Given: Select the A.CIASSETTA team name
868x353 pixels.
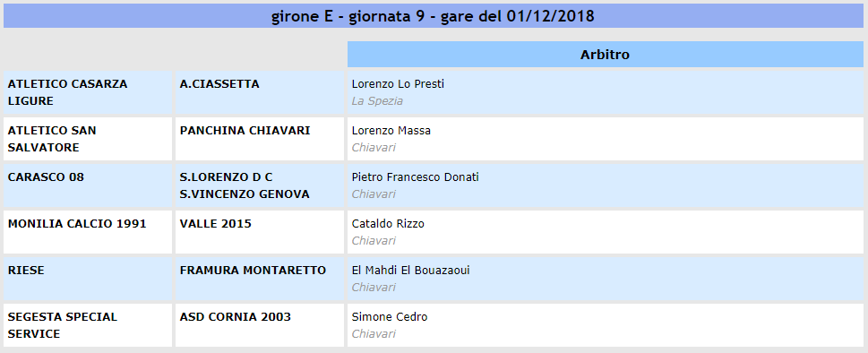Looking at the screenshot, I should point(219,84).
